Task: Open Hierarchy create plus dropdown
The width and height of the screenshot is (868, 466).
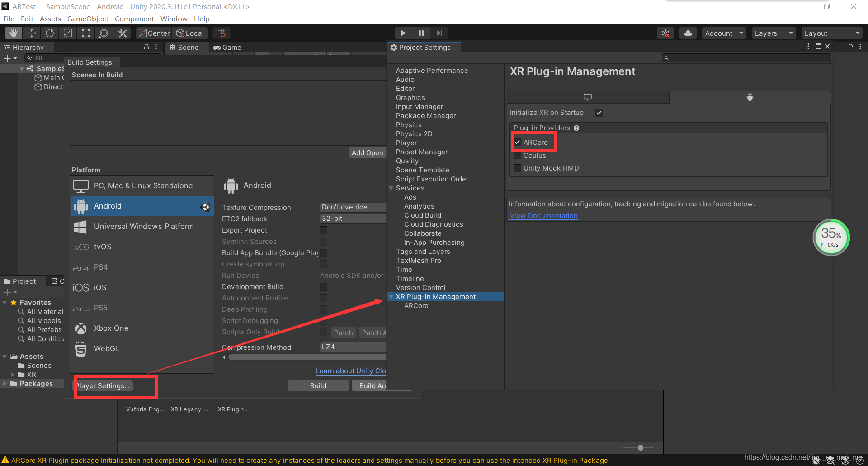Action: point(10,58)
